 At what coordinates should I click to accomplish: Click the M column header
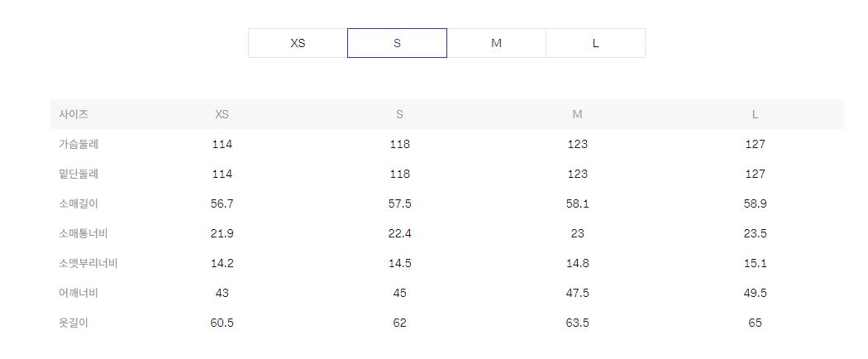tap(577, 114)
